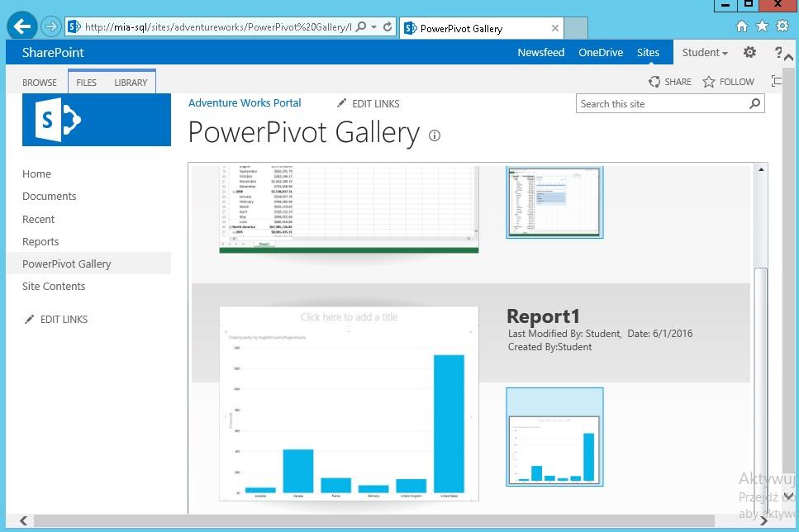Viewport: 799px width, 532px height.
Task: Open Newsfeed in the suite bar
Action: 540,53
